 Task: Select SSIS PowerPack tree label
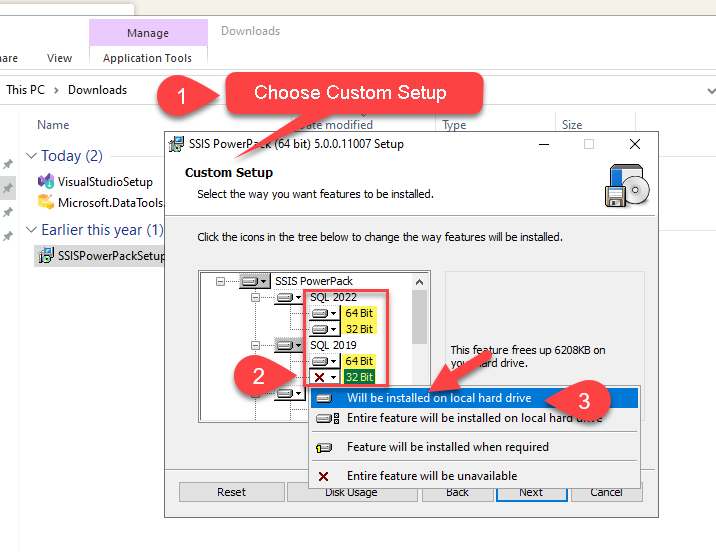(x=314, y=281)
